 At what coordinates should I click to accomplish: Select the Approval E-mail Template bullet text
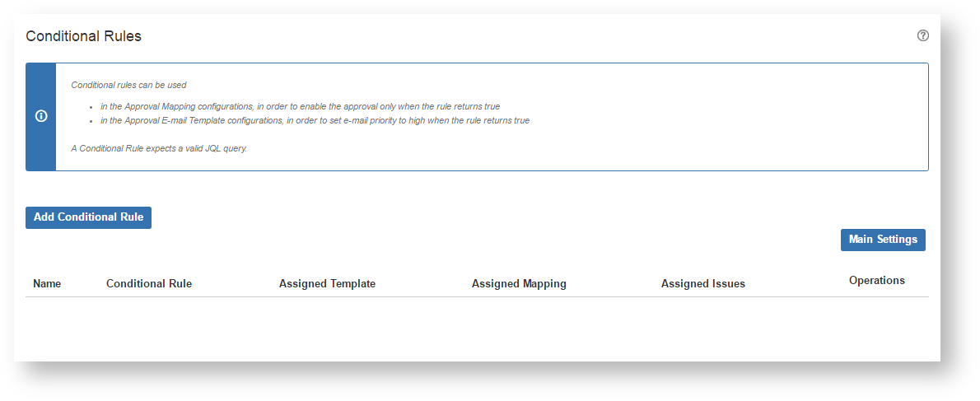315,120
